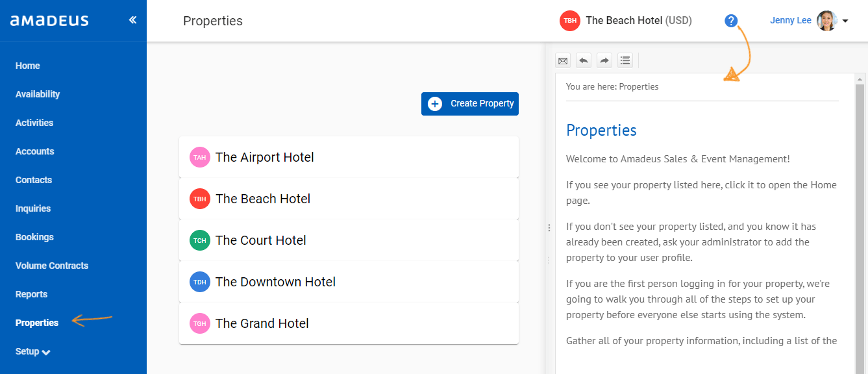Navigate to Contacts in the sidebar
Screen dimensions: 868x374
point(34,180)
